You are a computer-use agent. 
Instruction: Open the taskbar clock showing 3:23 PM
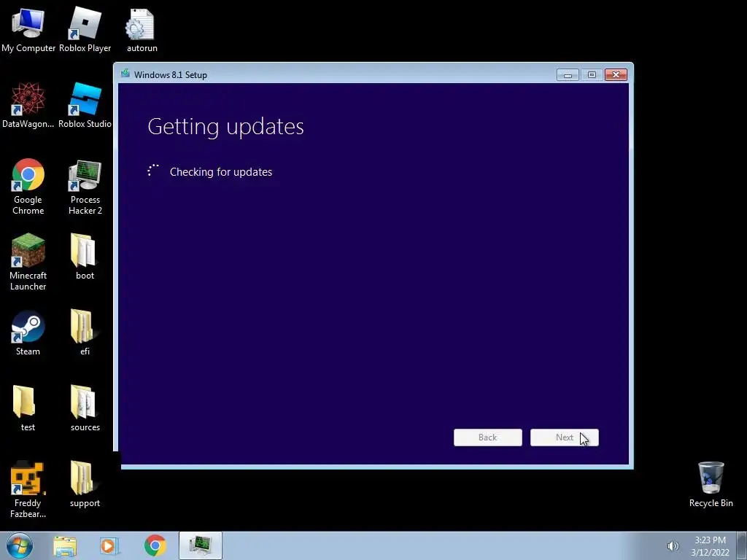(x=710, y=546)
